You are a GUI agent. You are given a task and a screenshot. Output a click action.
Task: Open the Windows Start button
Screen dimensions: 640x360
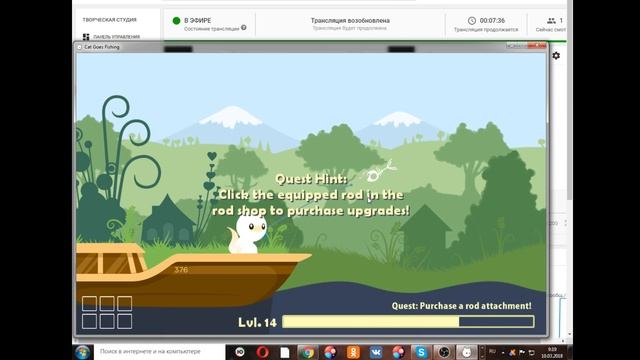[83, 352]
